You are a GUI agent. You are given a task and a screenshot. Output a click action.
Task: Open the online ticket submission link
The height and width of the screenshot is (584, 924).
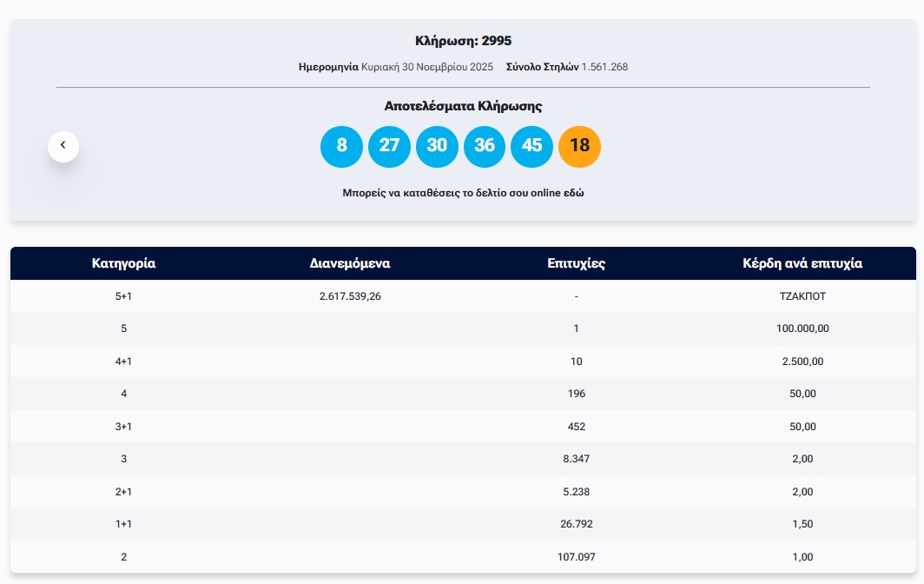tap(463, 193)
